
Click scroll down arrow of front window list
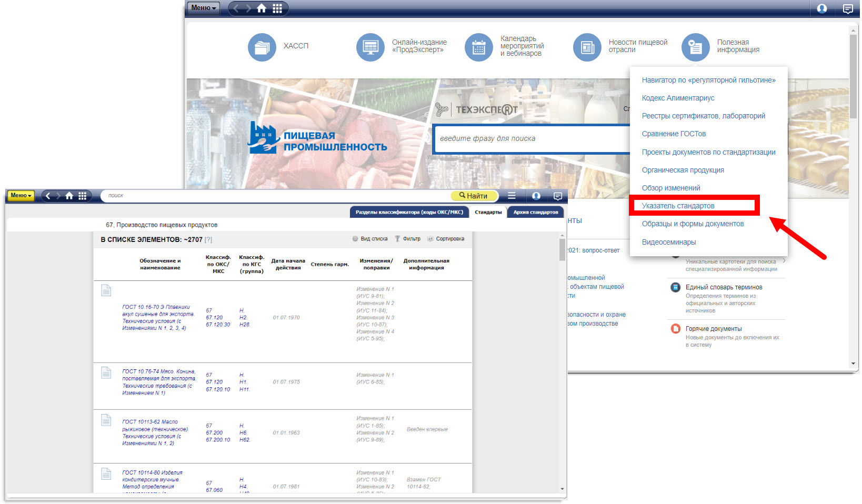562,489
